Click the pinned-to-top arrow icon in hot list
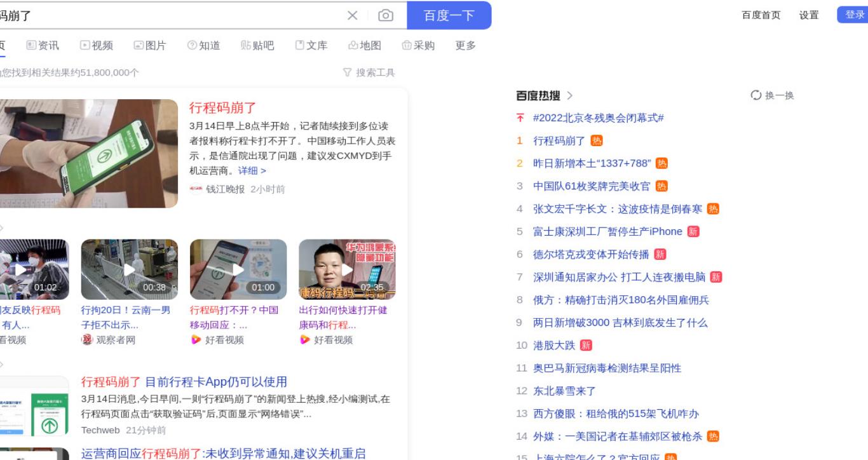The image size is (868, 460). tap(520, 118)
